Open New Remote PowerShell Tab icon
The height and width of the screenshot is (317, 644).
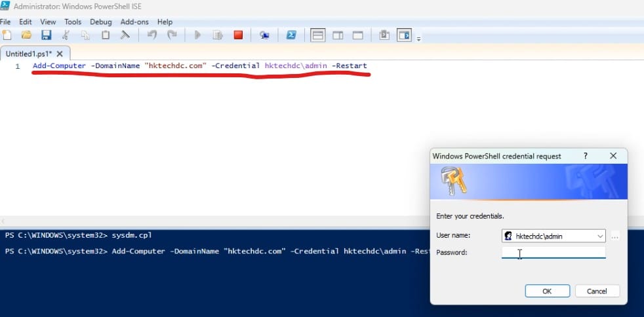(264, 35)
